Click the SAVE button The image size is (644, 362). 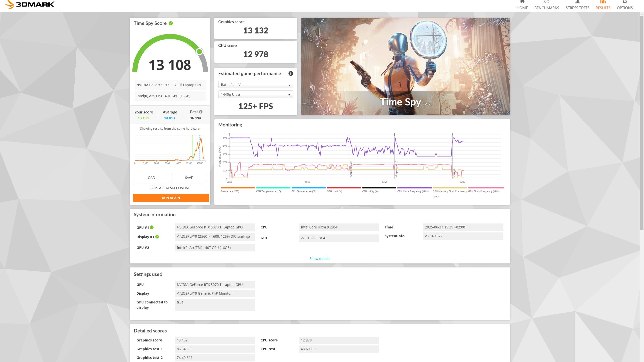click(x=189, y=178)
